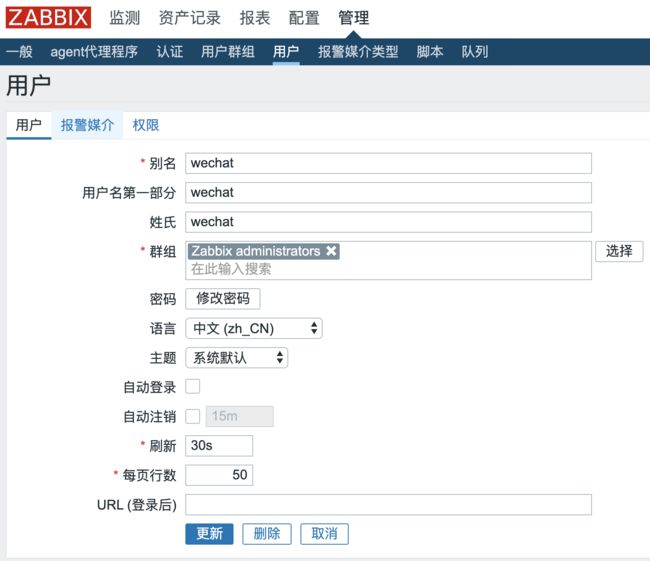Toggle the 自动注销 checkbox
The width and height of the screenshot is (650, 561).
[192, 416]
